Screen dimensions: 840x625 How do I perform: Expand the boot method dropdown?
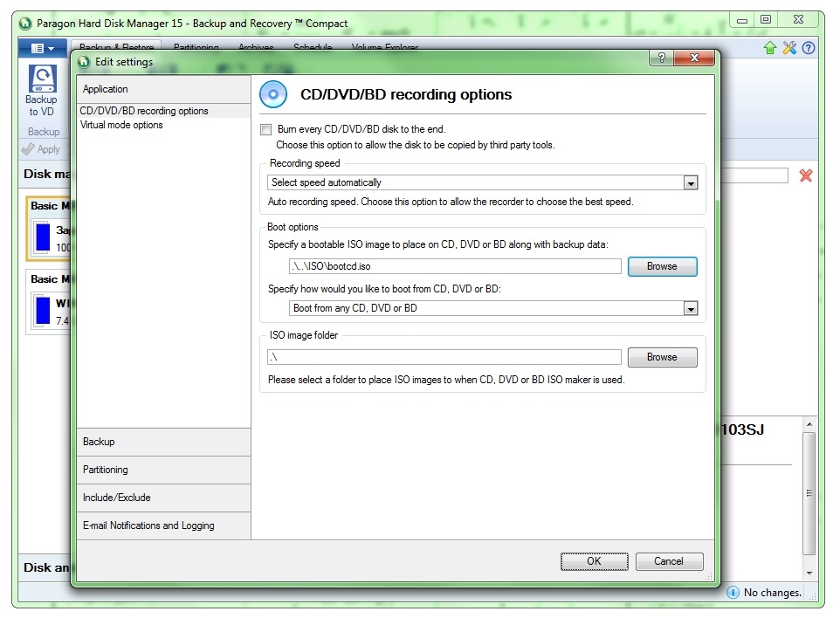[x=691, y=308]
